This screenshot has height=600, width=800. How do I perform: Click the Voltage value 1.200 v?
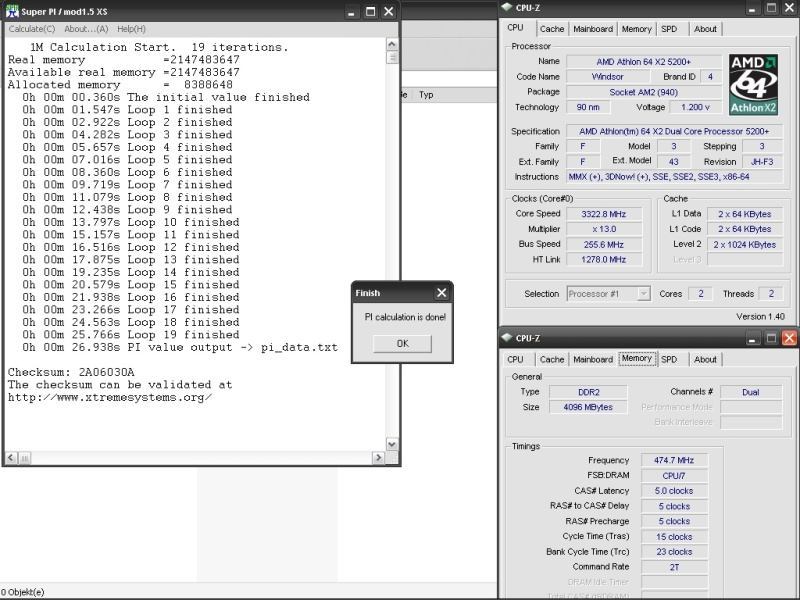(695, 108)
